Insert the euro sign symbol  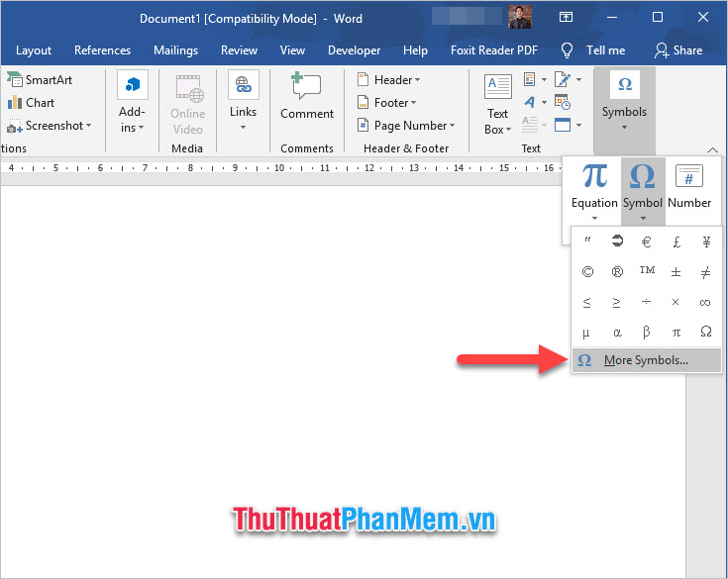pos(646,241)
